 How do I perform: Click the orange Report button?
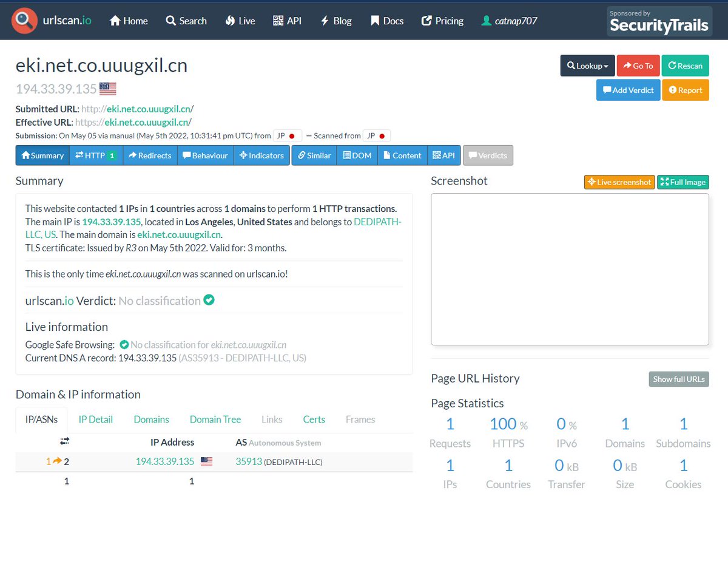686,90
